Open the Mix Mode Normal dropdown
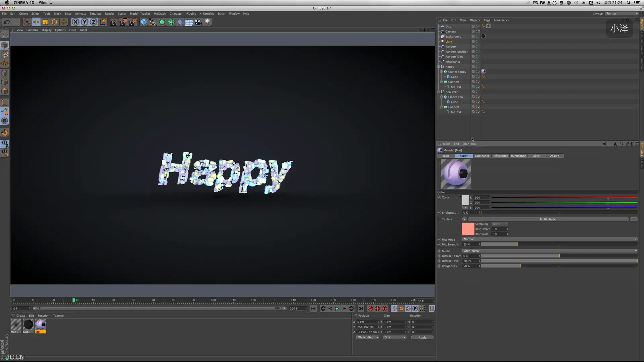The height and width of the screenshot is (362, 644). coord(550,240)
